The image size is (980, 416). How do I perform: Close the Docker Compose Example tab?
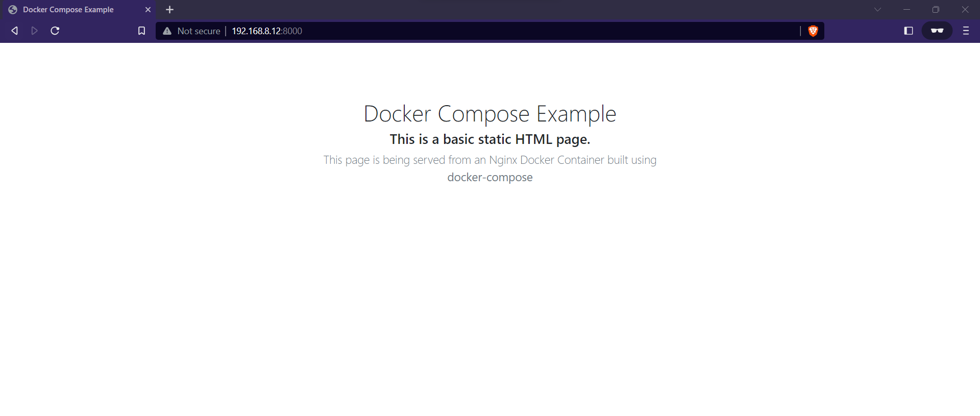[x=148, y=10]
